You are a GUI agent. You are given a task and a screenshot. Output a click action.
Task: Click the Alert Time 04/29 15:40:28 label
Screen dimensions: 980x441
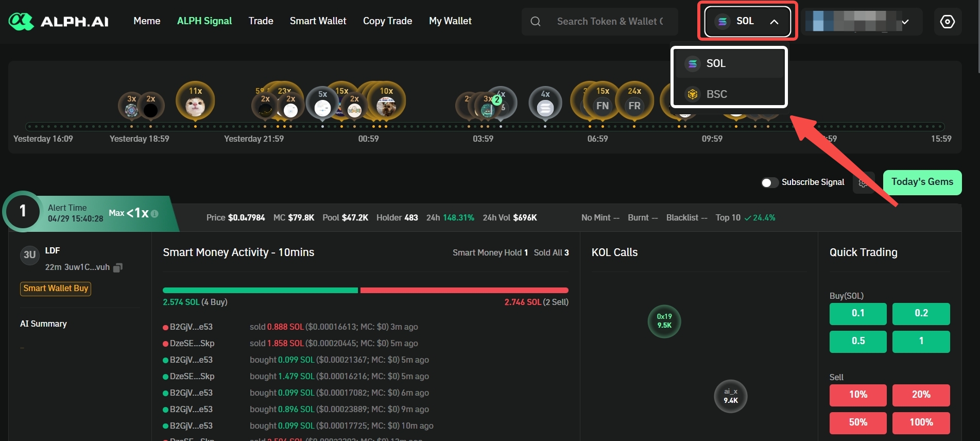pos(76,213)
